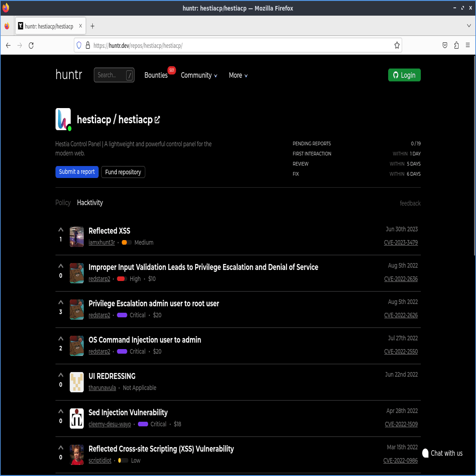This screenshot has height=476, width=476.
Task: Open scriptidiot user profile link
Action: pyautogui.click(x=100, y=460)
